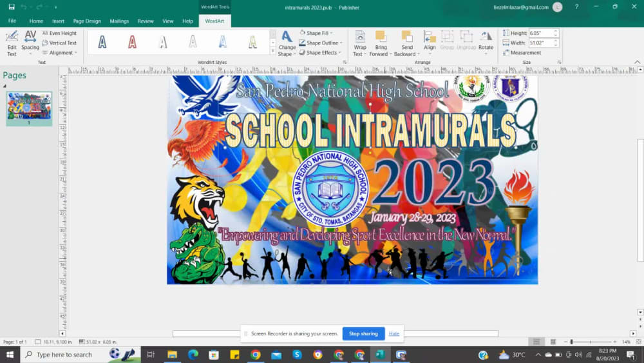Click the Save icon in title bar
The width and height of the screenshot is (644, 363).
[x=12, y=7]
